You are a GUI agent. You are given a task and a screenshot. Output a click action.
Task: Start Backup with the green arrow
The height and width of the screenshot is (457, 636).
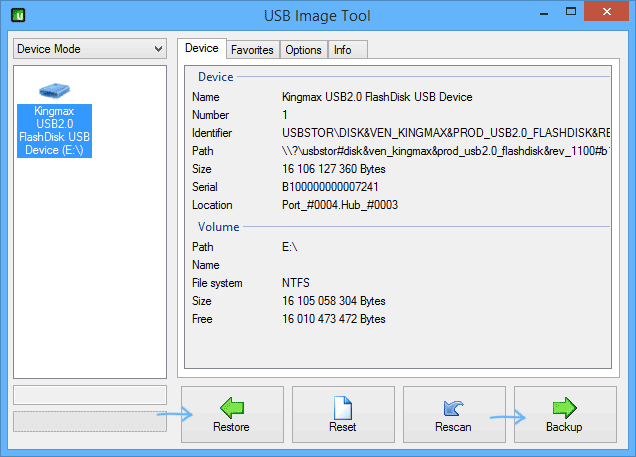pos(564,414)
